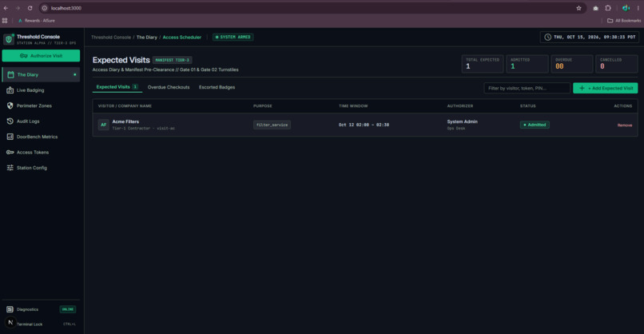Click Admitted status badge in row

point(535,125)
